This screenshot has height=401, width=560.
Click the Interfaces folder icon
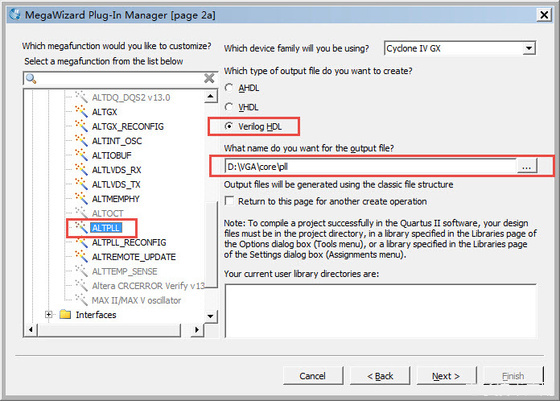[65, 314]
